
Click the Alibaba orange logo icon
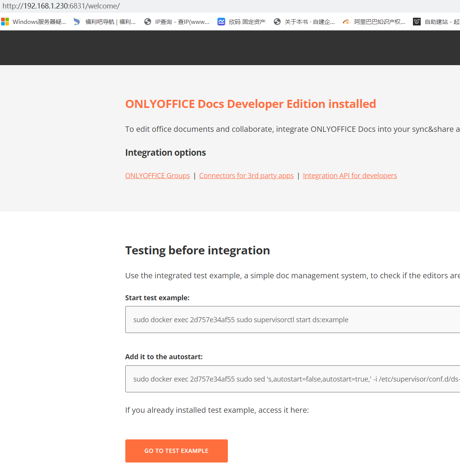(347, 22)
